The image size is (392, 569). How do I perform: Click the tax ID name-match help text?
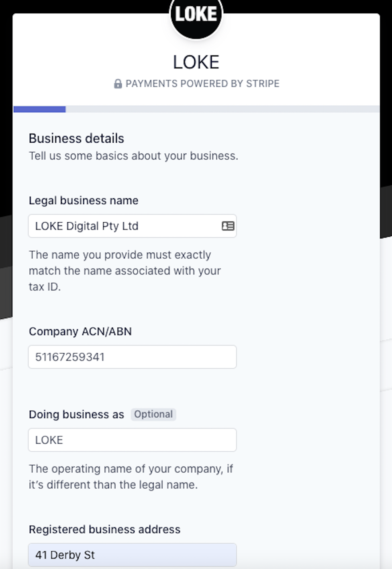pyautogui.click(x=125, y=271)
